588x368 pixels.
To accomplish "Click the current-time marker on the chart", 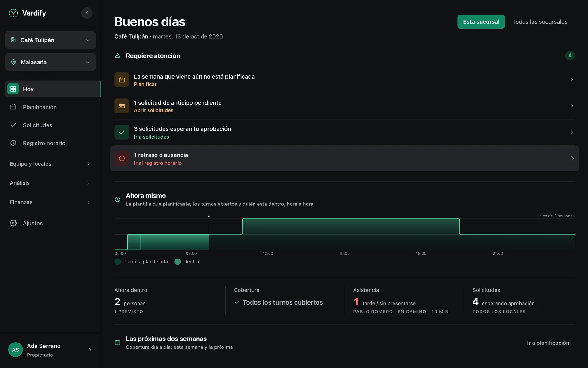I will coord(209,217).
